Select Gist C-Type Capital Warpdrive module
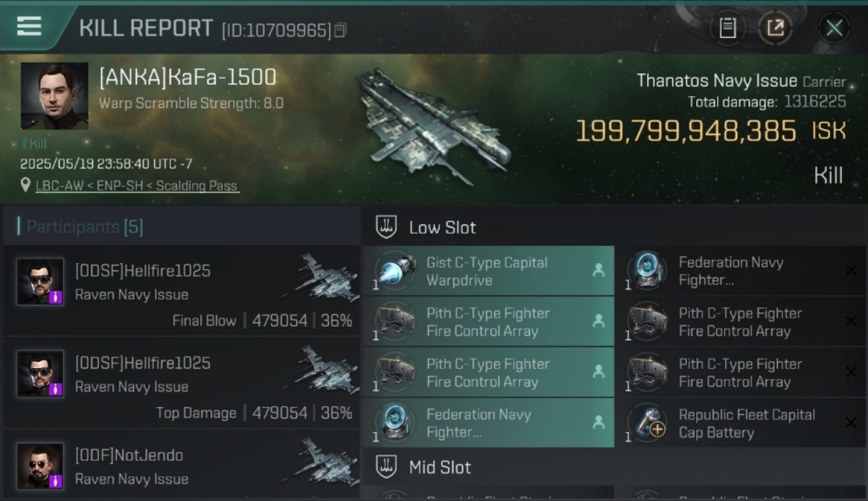868x501 pixels. pos(488,271)
